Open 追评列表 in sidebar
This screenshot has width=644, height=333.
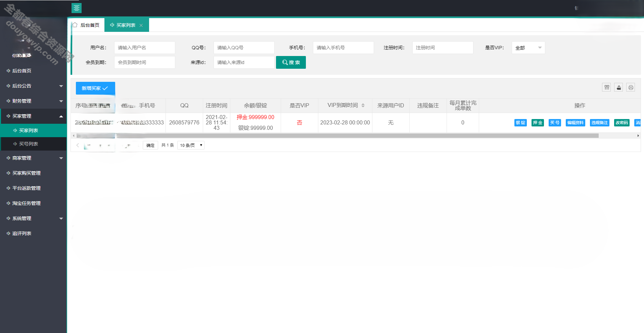point(34,233)
